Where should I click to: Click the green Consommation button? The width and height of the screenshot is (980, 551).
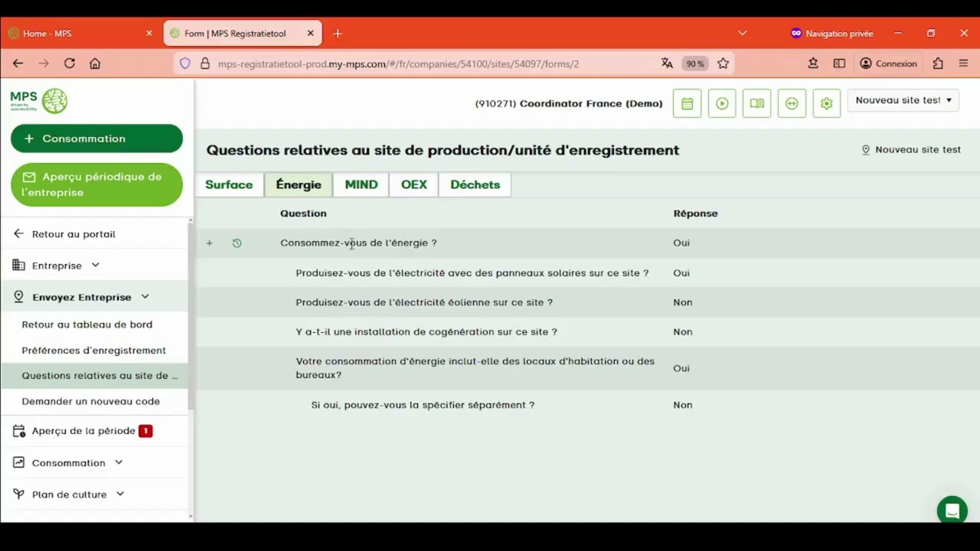point(96,139)
